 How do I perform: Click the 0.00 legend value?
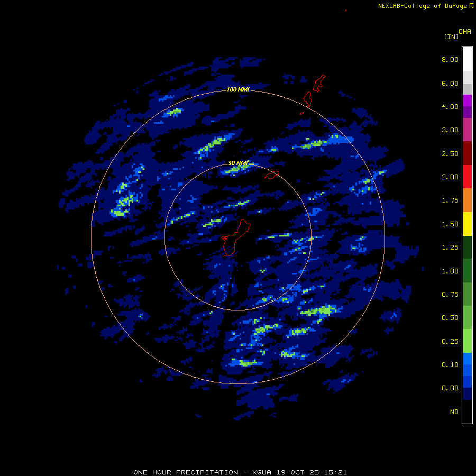450,388
